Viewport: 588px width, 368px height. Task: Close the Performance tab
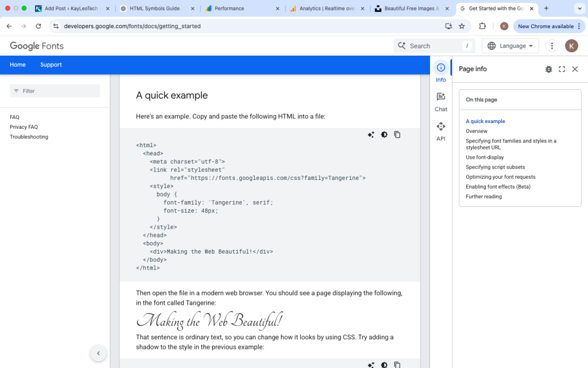tap(277, 8)
